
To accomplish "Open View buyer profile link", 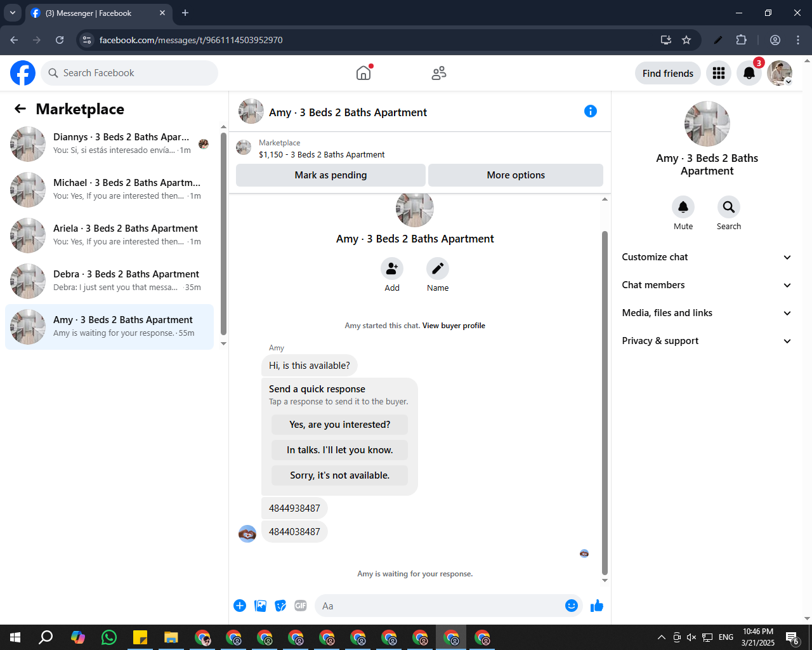I will [454, 326].
